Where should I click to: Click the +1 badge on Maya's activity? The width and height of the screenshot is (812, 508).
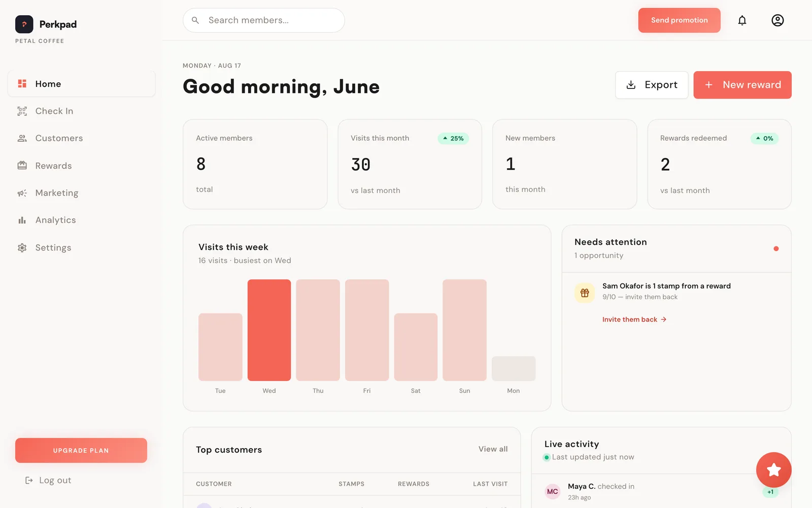click(x=770, y=492)
